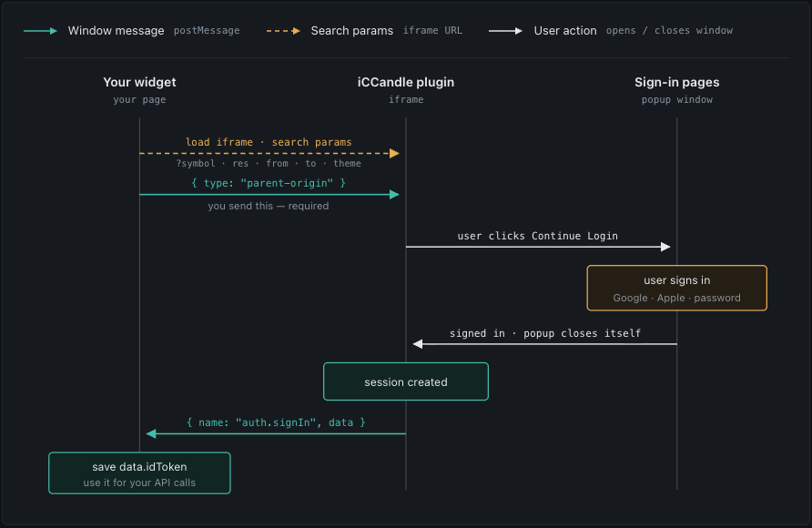Click the 'popup window' subtitle

677,99
